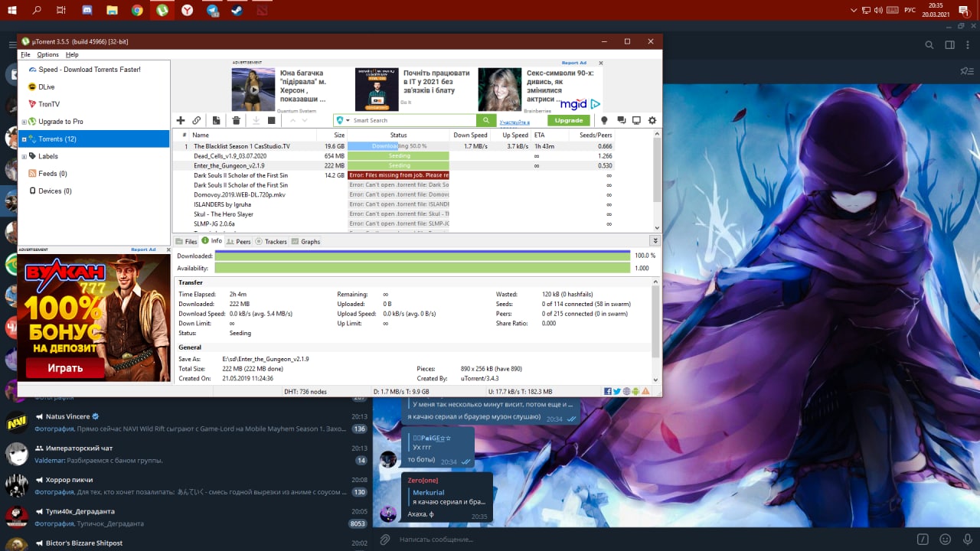
Task: Select Devices (0) in the sidebar
Action: coord(54,191)
